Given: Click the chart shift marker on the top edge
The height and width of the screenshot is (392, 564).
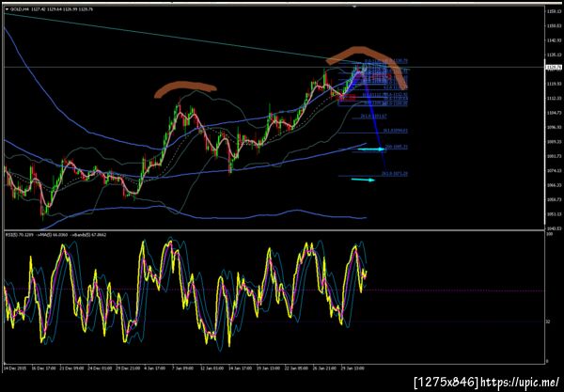Looking at the screenshot, I should point(354,7).
